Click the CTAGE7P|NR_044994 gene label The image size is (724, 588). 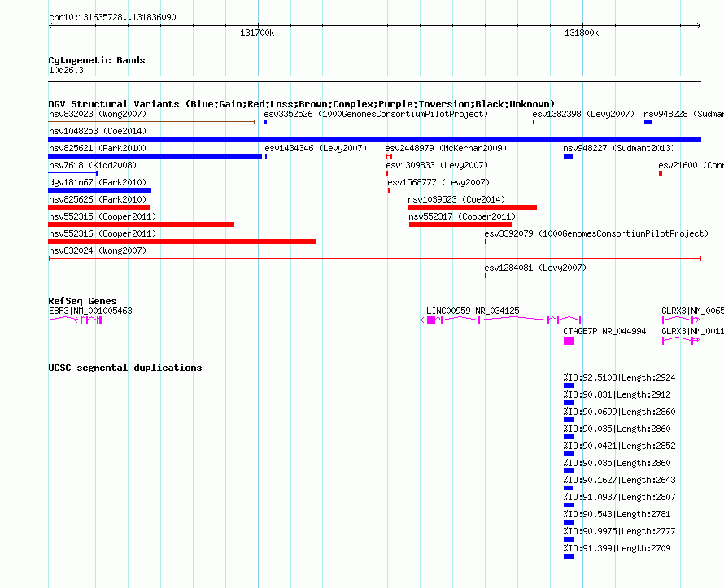604,331
